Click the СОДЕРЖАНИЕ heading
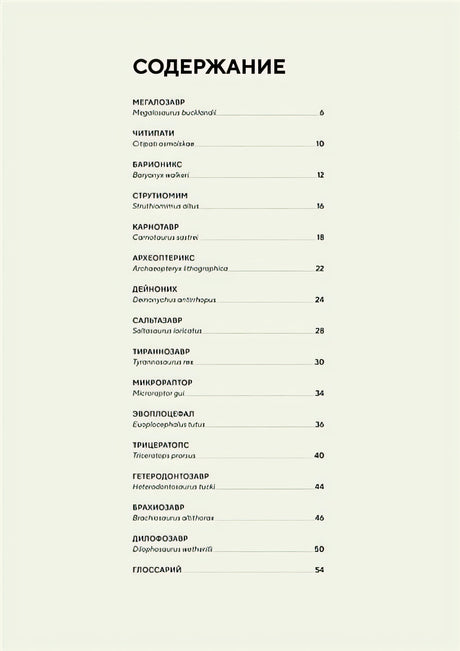Viewport: 460px width, 651px height. coord(209,67)
